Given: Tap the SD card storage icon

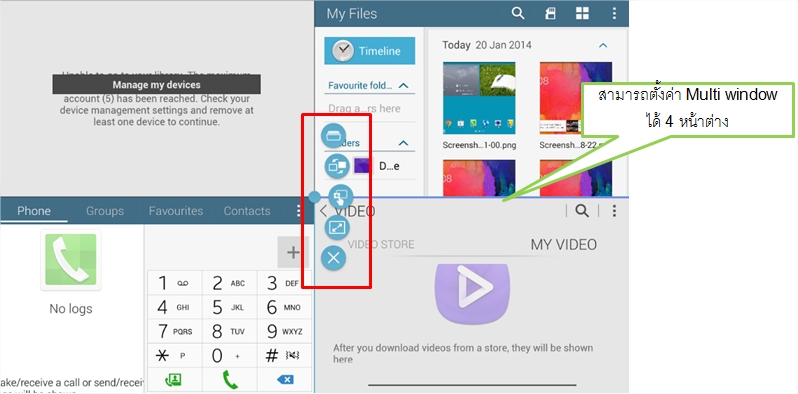Looking at the screenshot, I should click(x=550, y=14).
